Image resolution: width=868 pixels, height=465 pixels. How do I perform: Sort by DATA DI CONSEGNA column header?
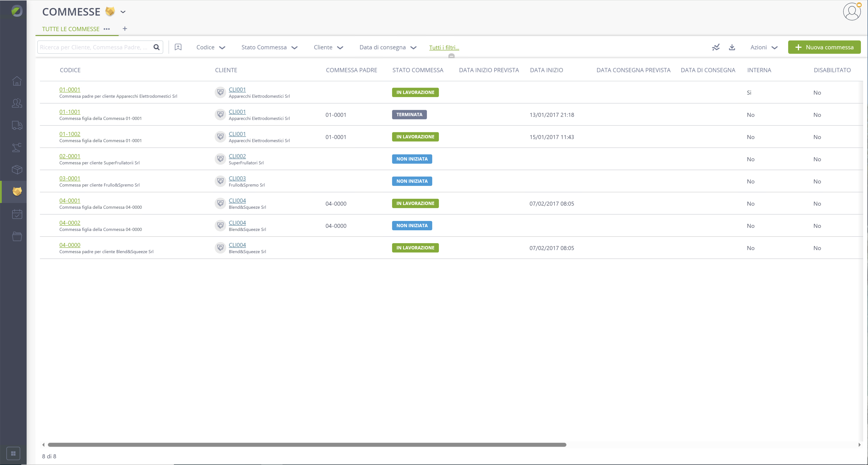pyautogui.click(x=708, y=70)
